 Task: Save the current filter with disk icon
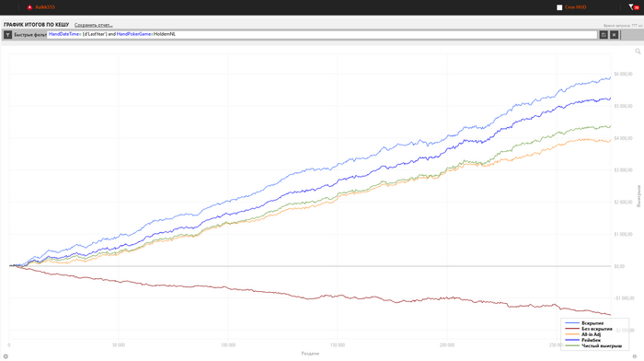click(x=604, y=35)
